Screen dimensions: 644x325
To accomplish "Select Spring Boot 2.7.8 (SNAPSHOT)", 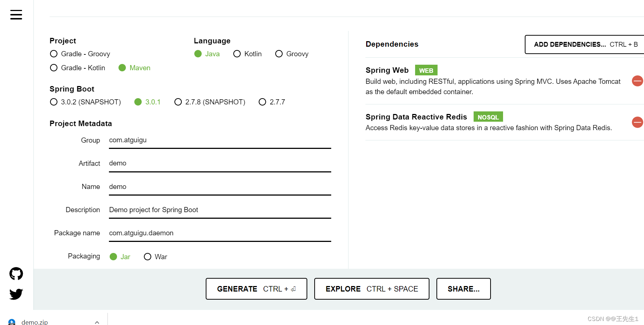I will coord(210,102).
